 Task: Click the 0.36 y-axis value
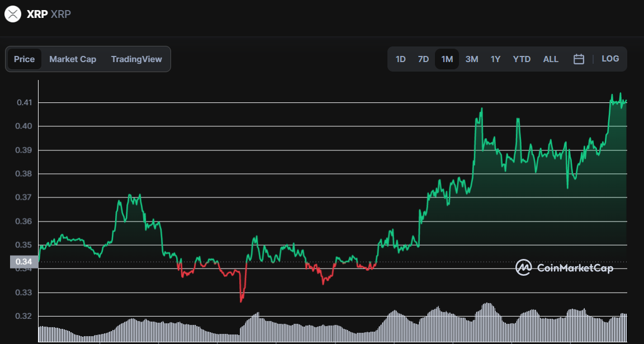coord(24,222)
